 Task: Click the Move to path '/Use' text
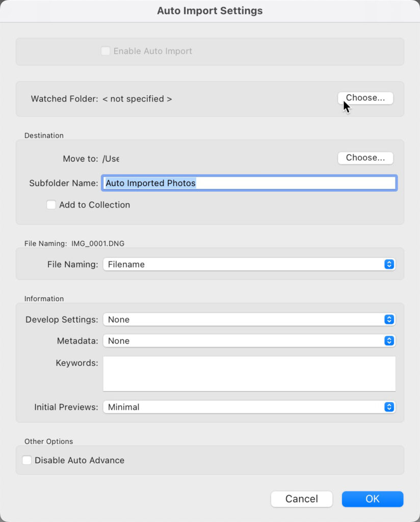[111, 159]
